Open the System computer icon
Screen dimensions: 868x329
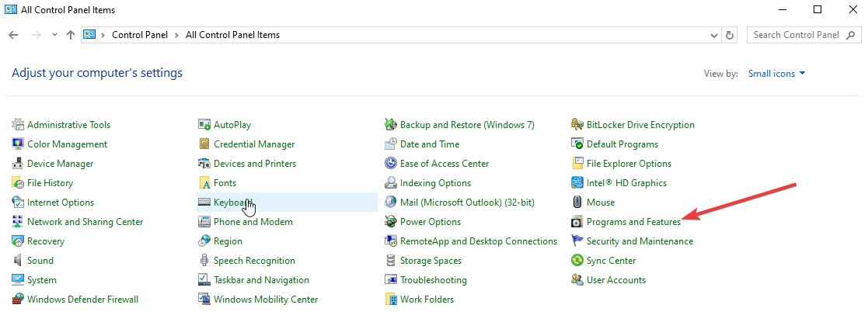(x=18, y=280)
